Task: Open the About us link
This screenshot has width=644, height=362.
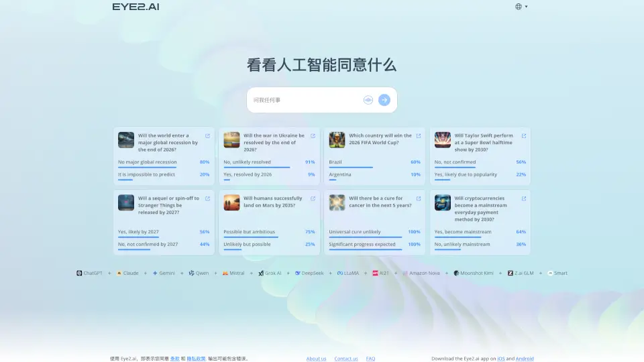Action: coord(316,359)
